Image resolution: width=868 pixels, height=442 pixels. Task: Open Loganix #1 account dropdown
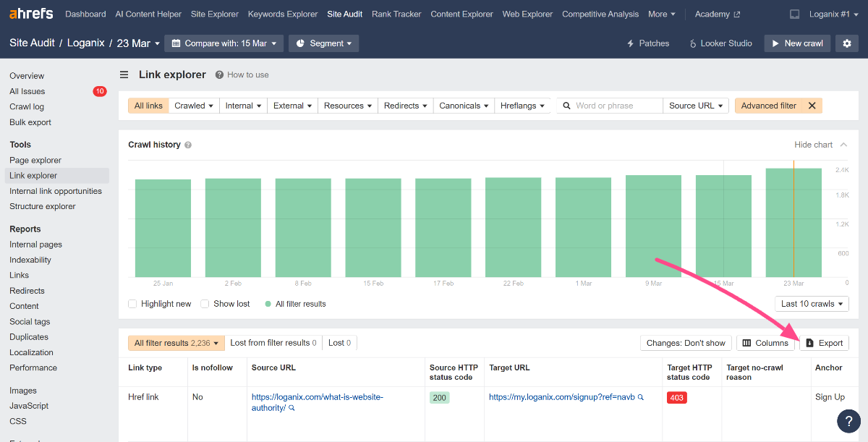tap(833, 14)
